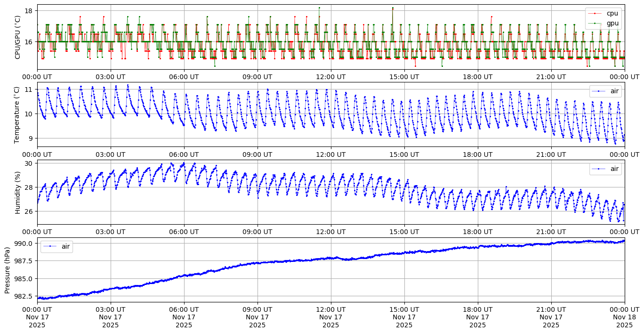Click the 990.0 tick on Pressure axis
Screen dimensions: 644x333
tap(24, 244)
